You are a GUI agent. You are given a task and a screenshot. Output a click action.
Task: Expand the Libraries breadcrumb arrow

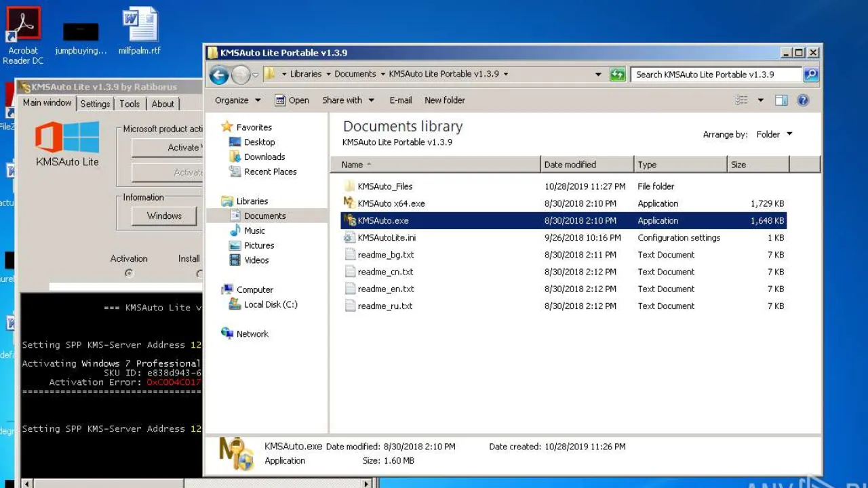(x=328, y=75)
